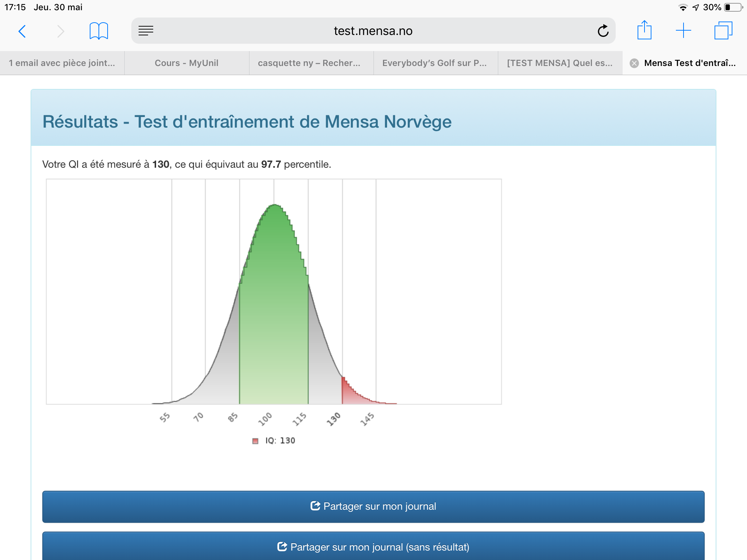Close the Mensa Test d'entraî… tab
Screen dimensions: 747x560
(x=634, y=63)
